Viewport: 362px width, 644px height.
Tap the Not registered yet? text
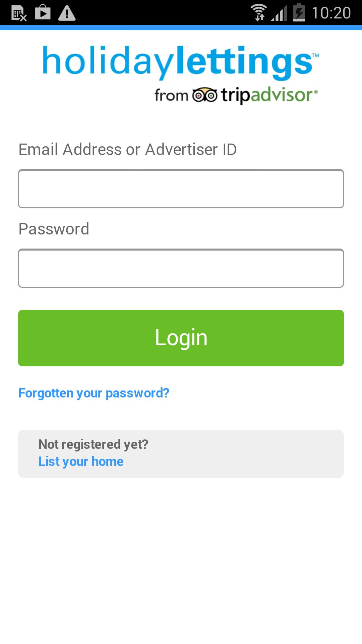[93, 444]
